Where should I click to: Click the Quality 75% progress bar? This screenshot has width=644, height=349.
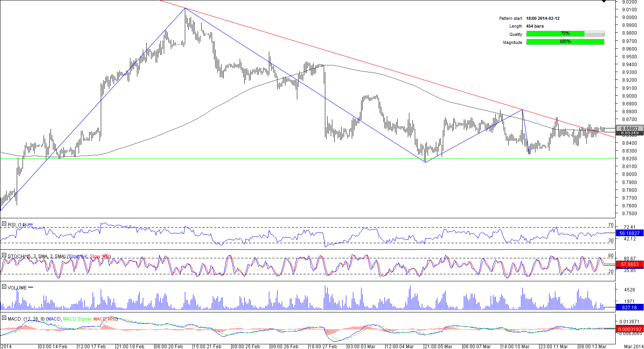coord(565,34)
